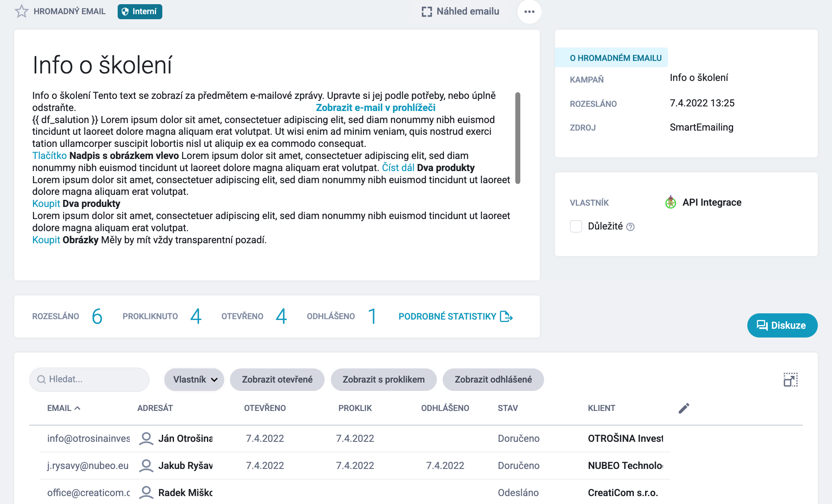Expand the Vlastník filter dropdown

tap(194, 380)
